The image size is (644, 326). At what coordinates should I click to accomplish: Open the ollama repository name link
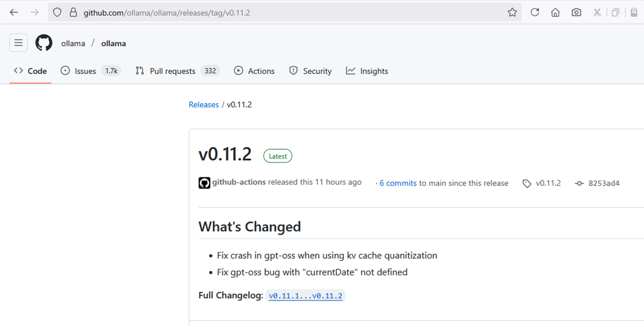pyautogui.click(x=113, y=43)
